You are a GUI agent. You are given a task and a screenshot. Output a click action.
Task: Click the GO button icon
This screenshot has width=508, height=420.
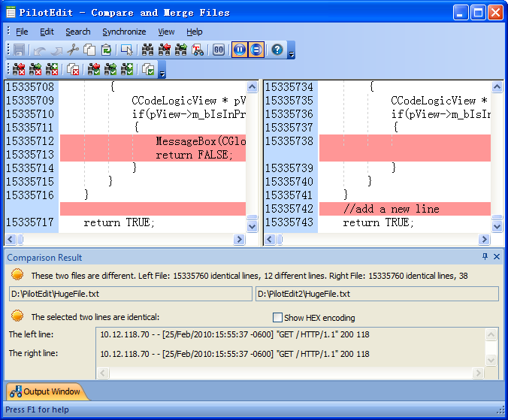[219, 50]
